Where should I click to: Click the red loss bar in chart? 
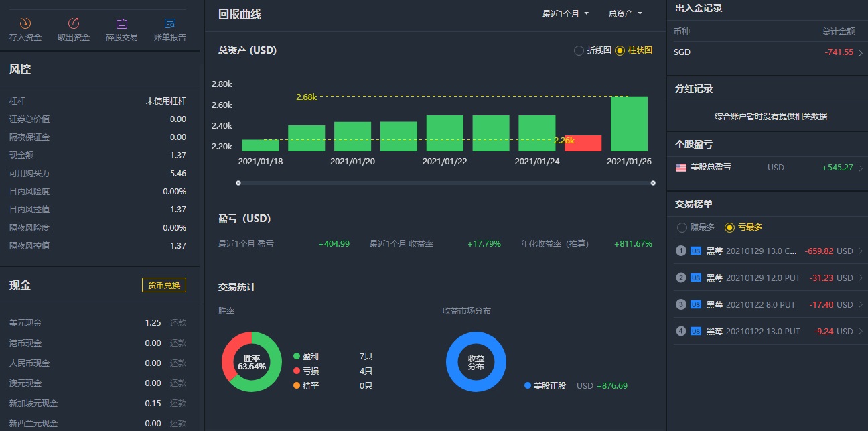pos(583,143)
